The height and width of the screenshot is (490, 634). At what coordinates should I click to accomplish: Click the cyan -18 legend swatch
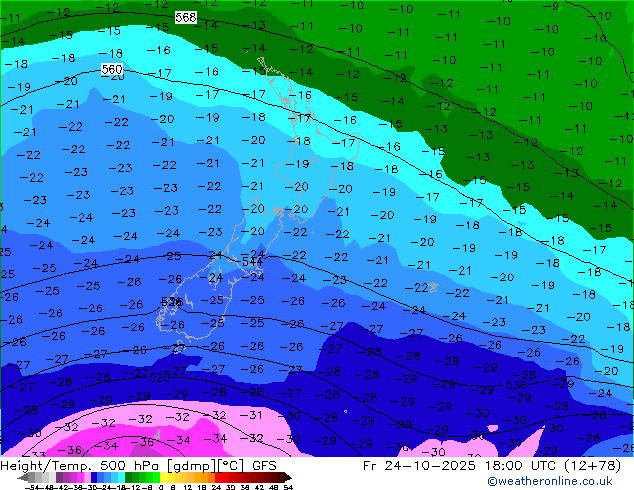(x=121, y=477)
